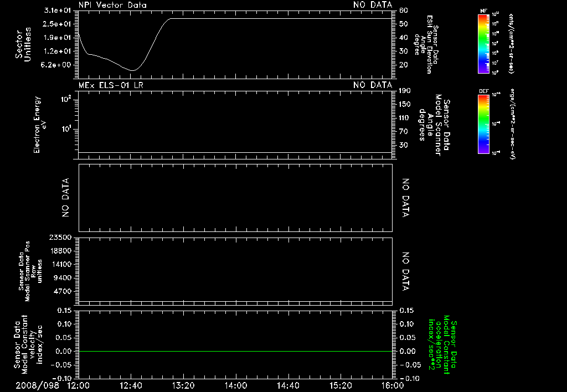The width and height of the screenshot is (567, 392).
Task: Click the 10¹ Electron Energy tick label
Action: [x=66, y=128]
